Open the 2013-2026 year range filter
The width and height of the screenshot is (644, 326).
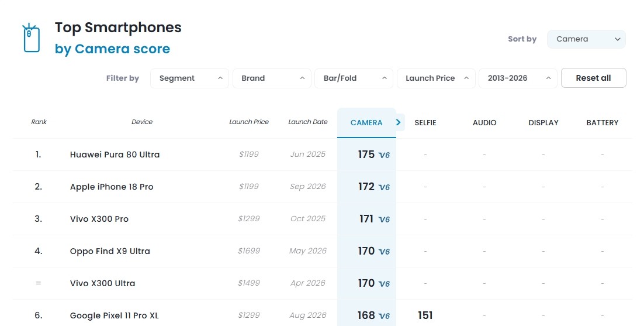tap(518, 78)
